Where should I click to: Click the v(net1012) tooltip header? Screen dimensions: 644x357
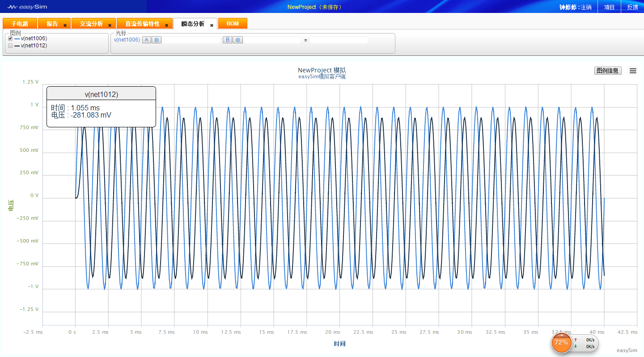102,94
